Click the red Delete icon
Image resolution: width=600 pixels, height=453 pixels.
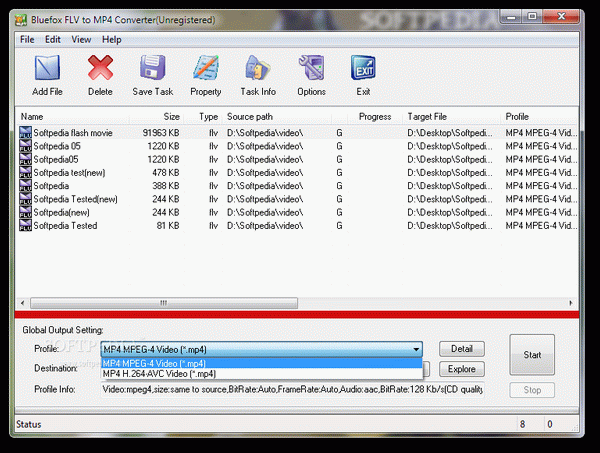[x=100, y=68]
